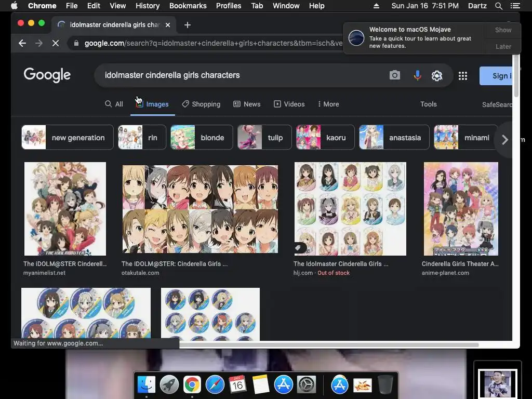Select the minami suggestion chip

pyautogui.click(x=466, y=137)
